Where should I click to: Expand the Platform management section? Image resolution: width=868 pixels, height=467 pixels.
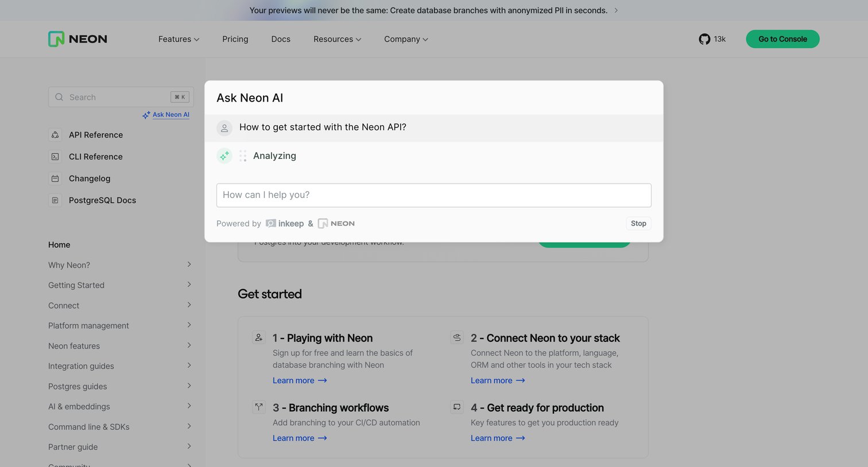pyautogui.click(x=189, y=325)
